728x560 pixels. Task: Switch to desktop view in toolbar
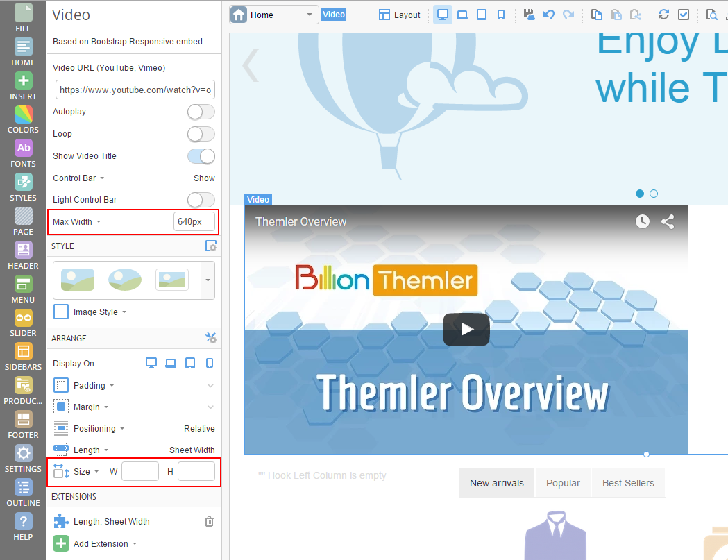tap(443, 15)
